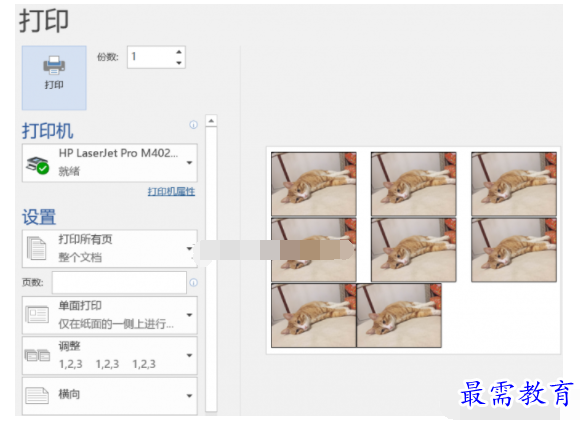Expand the 打印所有页 page range dropdown
The image size is (582, 425).
109,248
